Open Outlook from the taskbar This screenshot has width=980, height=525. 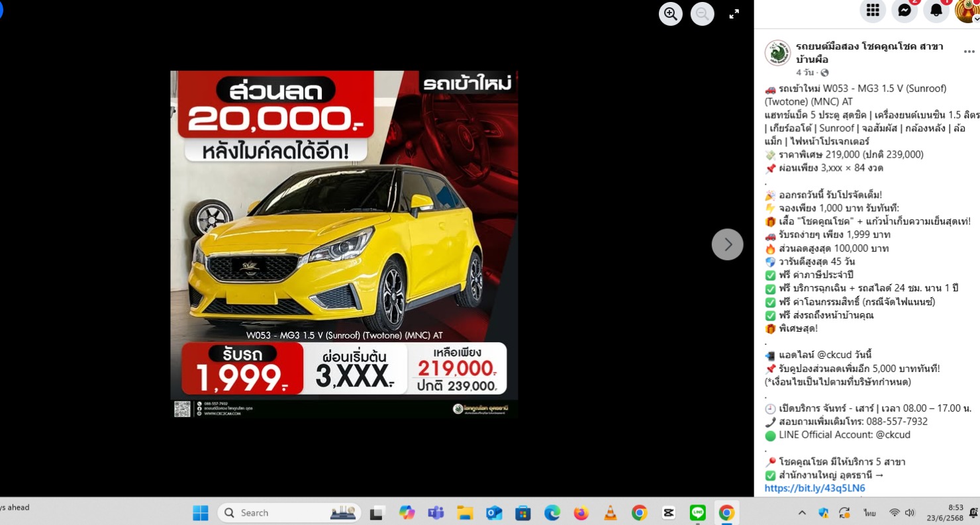pyautogui.click(x=494, y=513)
